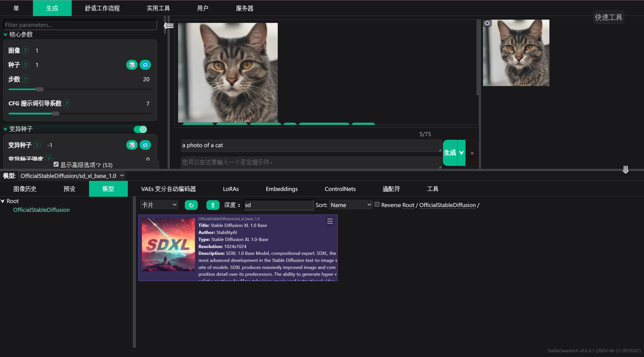Click the OfficialStableDiffusion breadcrumb link
This screenshot has height=357, width=644.
tap(447, 205)
